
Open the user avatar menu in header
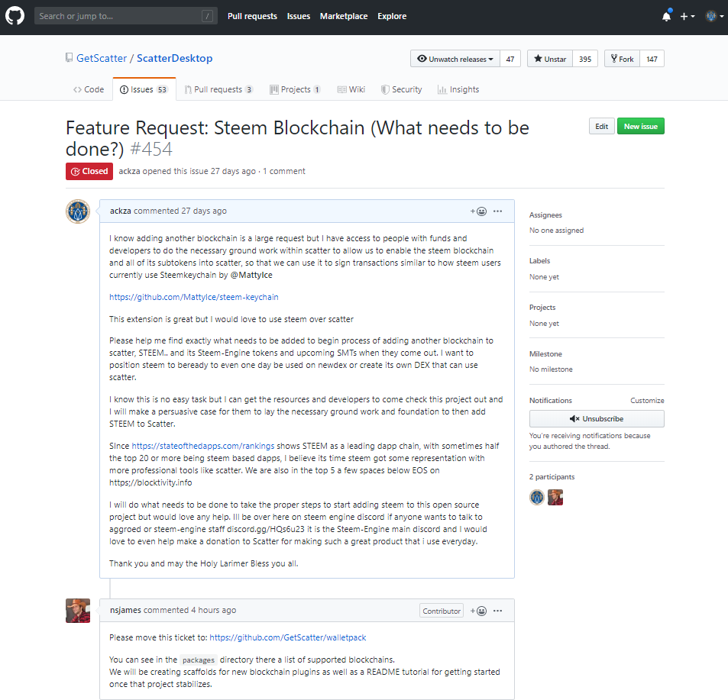[714, 16]
